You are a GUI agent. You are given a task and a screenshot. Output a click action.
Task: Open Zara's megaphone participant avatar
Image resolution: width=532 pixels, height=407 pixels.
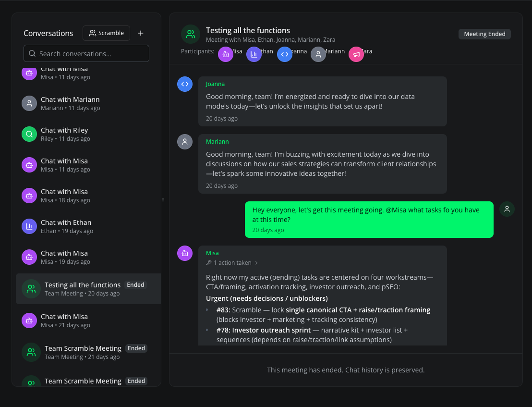(356, 54)
